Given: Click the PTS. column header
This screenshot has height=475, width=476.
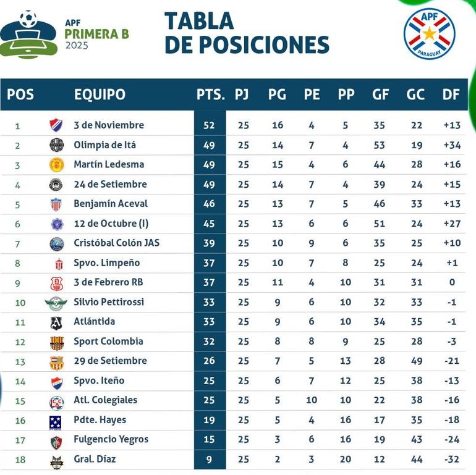Looking at the screenshot, I should coord(210,95).
